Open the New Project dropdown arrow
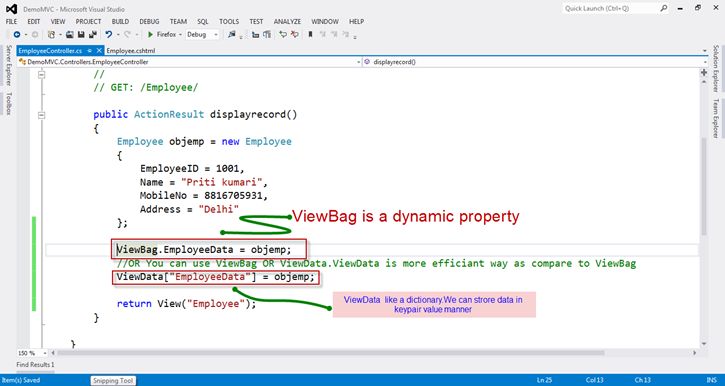Viewport: 725px width, 386px height. [x=60, y=35]
